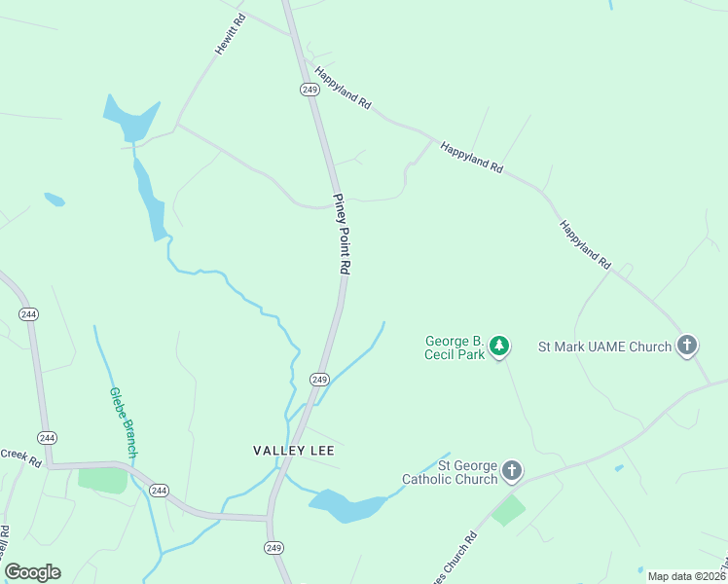Click the Glebe Branch stream label
Image resolution: width=728 pixels, height=584 pixels.
[124, 422]
